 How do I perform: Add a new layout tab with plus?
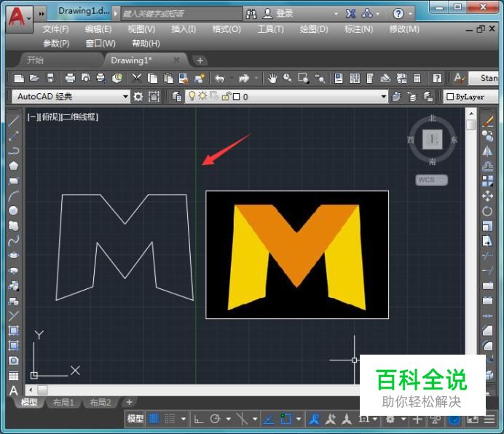[x=129, y=402]
